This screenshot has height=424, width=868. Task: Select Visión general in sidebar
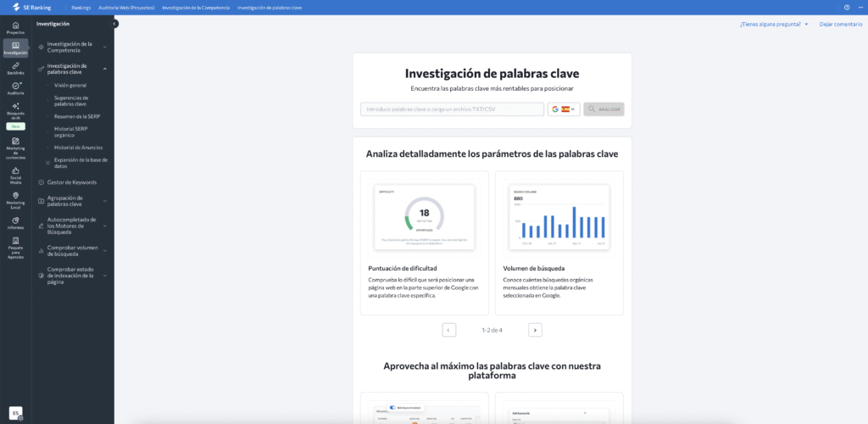pyautogui.click(x=70, y=86)
